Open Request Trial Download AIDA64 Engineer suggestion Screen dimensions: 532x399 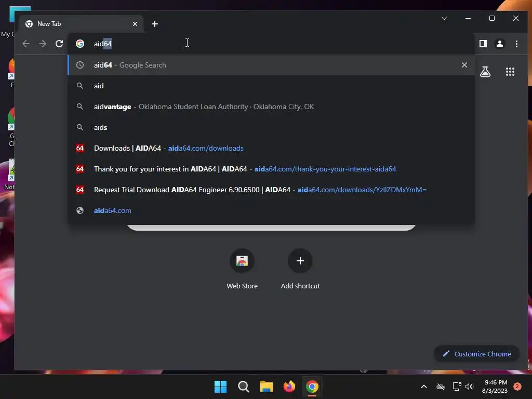point(271,190)
